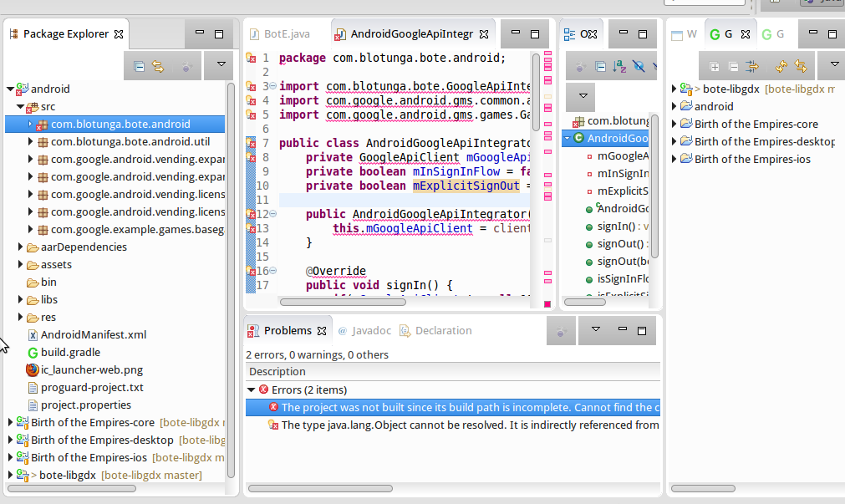Click the Problems tab icon
Image resolution: width=845 pixels, height=504 pixels.
point(253,331)
